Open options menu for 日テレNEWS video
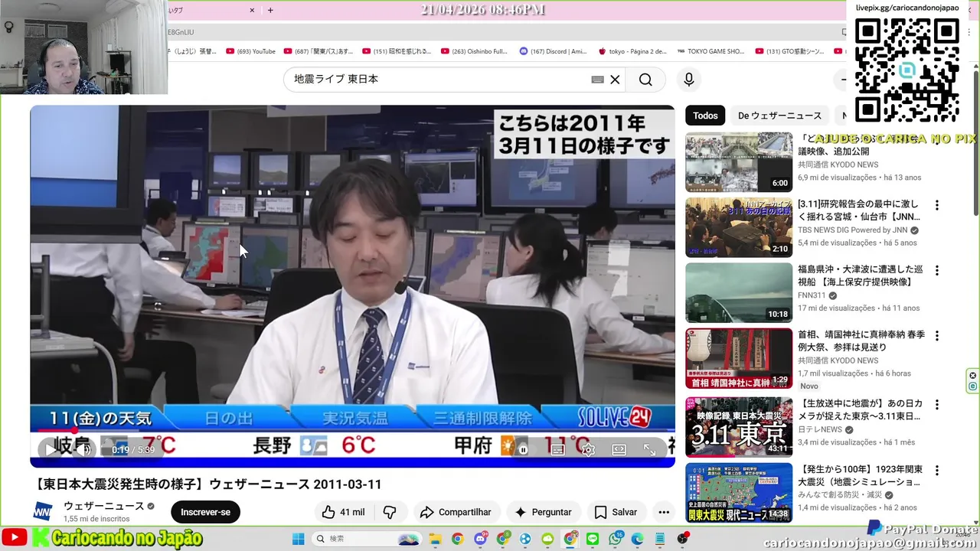Viewport: 980px width, 551px height. click(936, 404)
